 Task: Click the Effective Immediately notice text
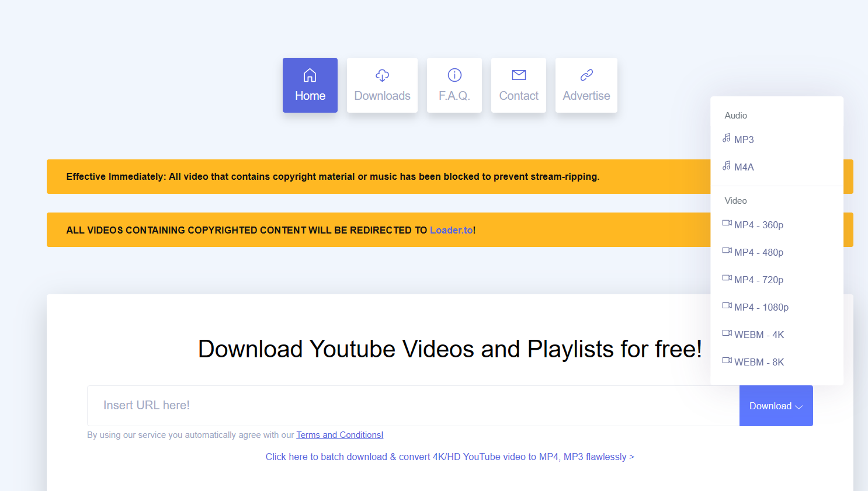(x=333, y=176)
